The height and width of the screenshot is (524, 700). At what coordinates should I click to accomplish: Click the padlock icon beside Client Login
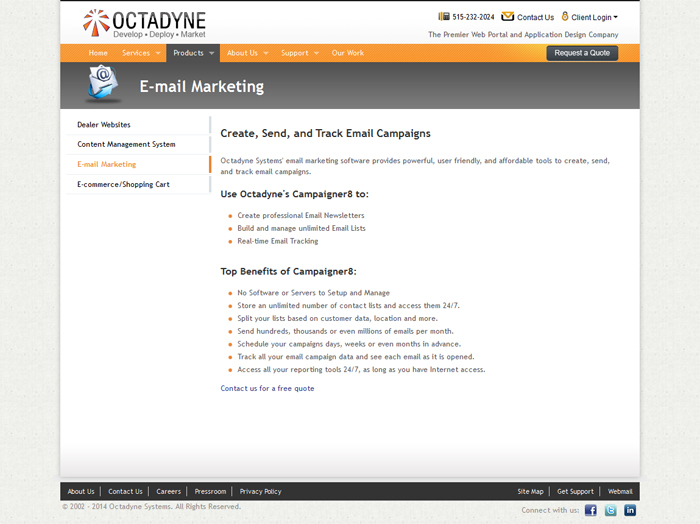click(565, 17)
